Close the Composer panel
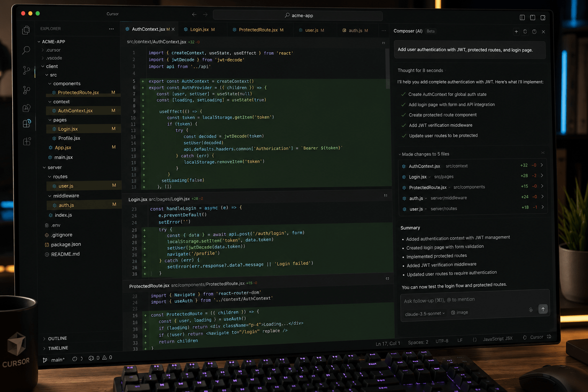Screen dimensions: 588x392 click(544, 32)
